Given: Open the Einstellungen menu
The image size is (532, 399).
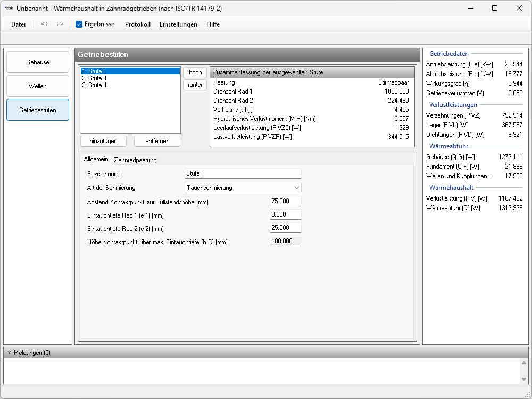Looking at the screenshot, I should pos(178,24).
